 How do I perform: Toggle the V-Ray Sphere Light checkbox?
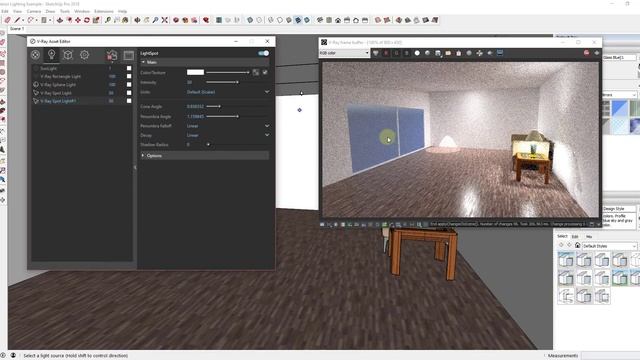[129, 84]
